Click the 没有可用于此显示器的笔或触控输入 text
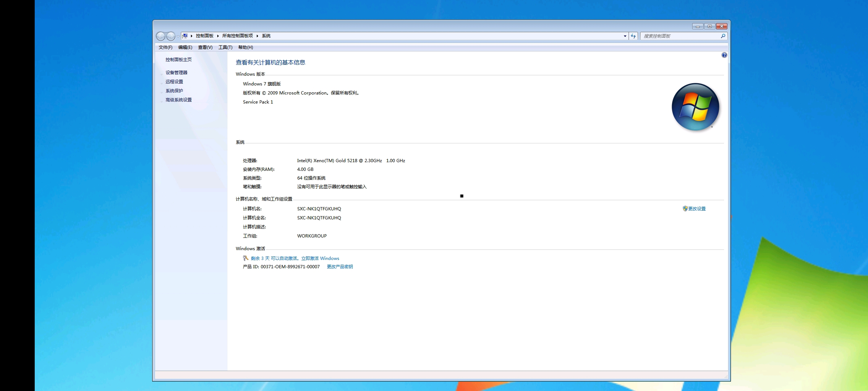The image size is (868, 391). click(x=332, y=187)
